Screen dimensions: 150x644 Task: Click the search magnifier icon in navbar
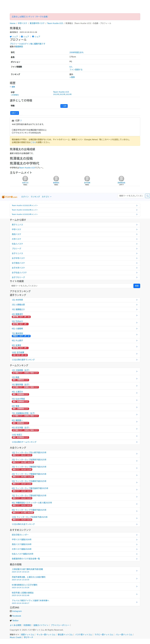148,196
